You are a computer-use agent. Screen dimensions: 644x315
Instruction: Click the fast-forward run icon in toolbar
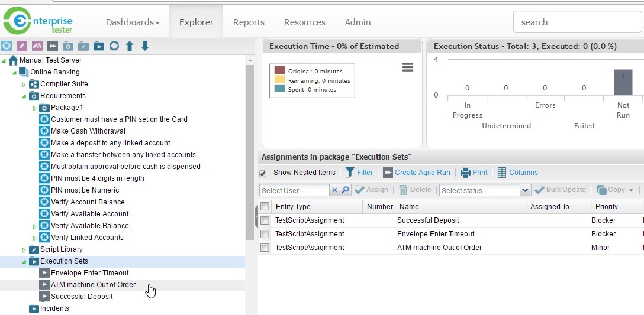point(53,46)
